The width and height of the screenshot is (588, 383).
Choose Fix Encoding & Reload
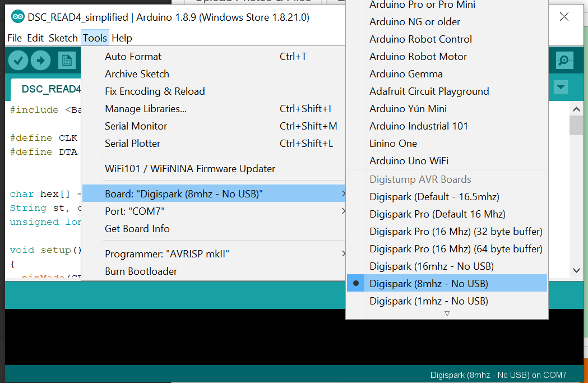pos(214,91)
